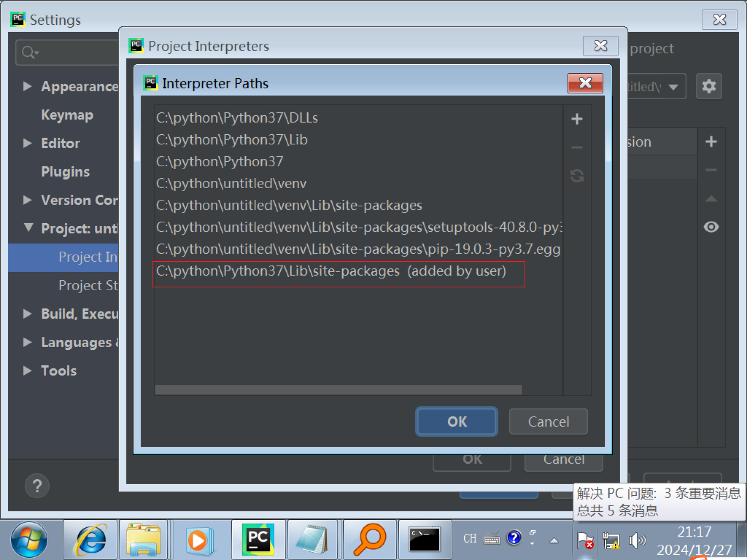Viewport: 747px width, 560px height.
Task: Click the taskbar clock 21:17
Action: (694, 532)
